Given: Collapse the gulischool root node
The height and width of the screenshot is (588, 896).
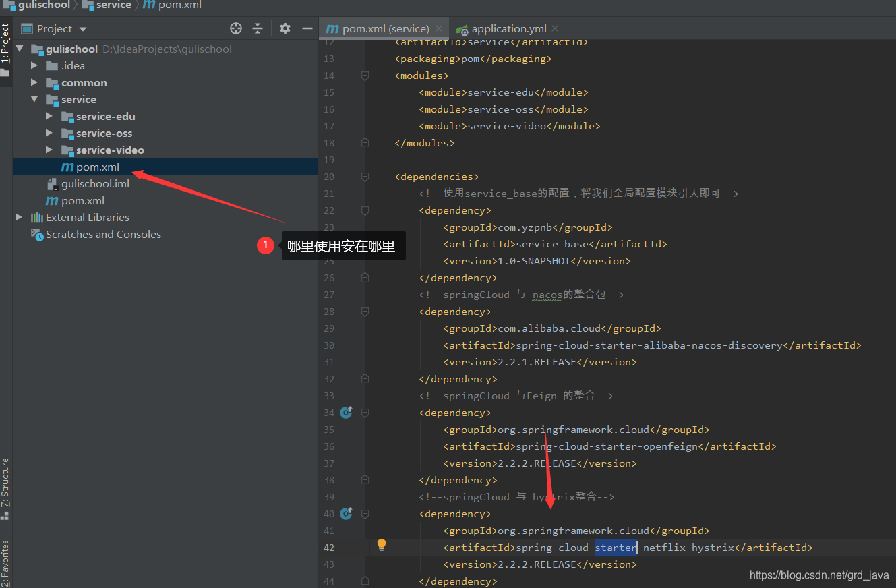Looking at the screenshot, I should (x=20, y=49).
